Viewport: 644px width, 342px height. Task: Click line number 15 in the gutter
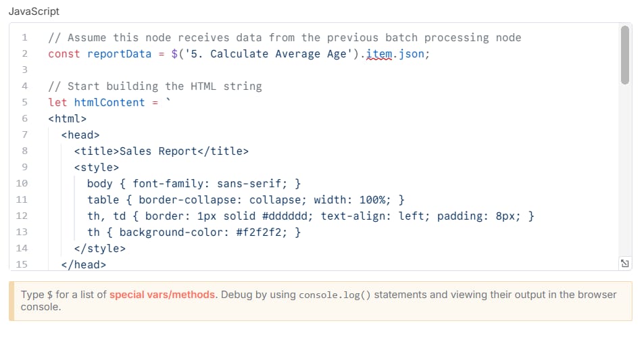pyautogui.click(x=22, y=264)
